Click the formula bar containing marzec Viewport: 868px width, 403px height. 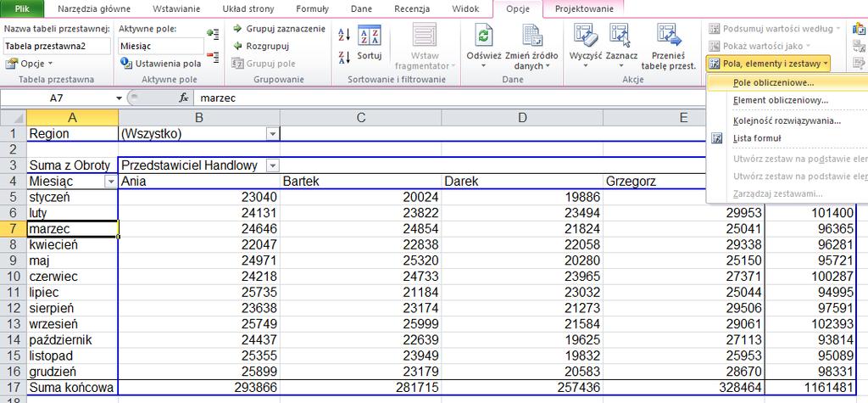(448, 98)
